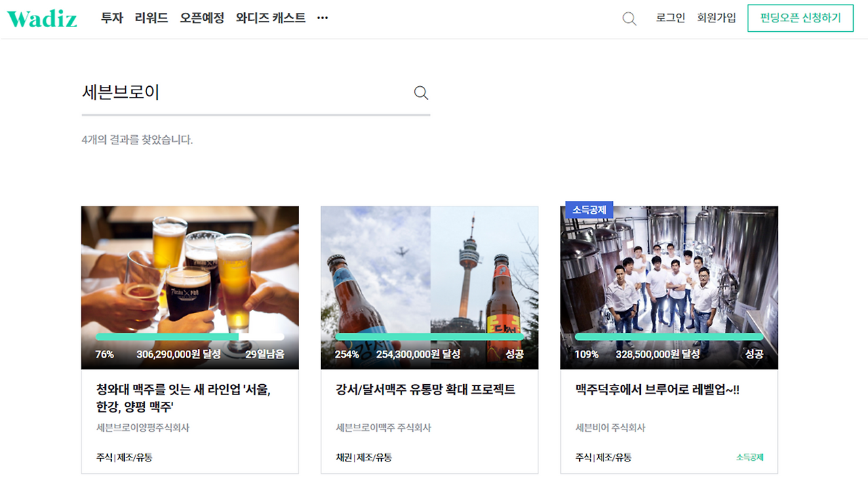Click the Wadiz logo

42,18
